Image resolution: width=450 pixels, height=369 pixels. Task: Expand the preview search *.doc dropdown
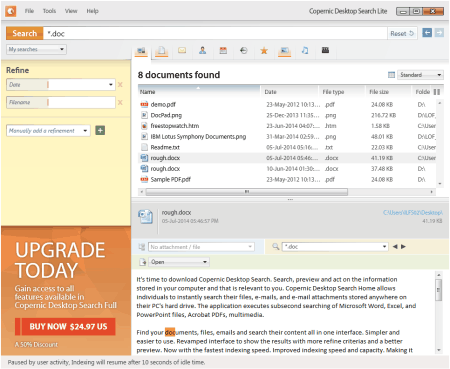[x=384, y=247]
